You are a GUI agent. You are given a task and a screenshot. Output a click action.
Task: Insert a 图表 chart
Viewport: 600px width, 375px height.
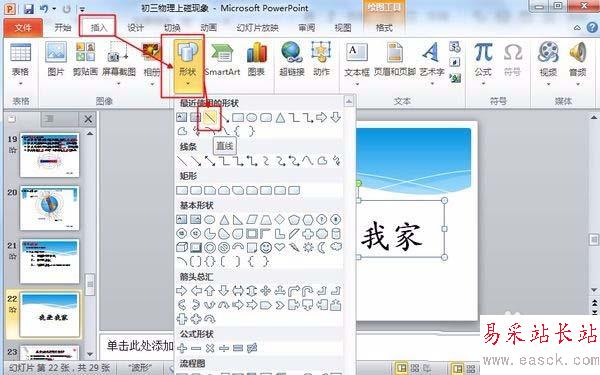click(256, 59)
